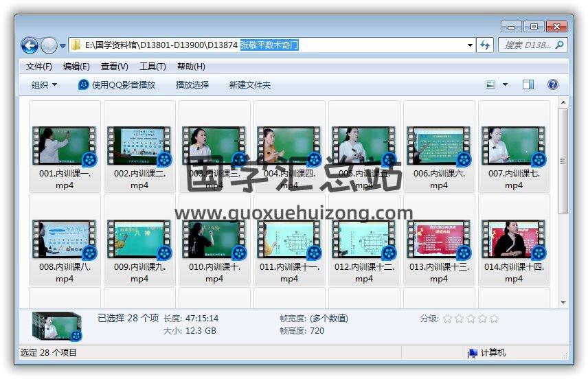Image resolution: width=588 pixels, height=379 pixels.
Task: Click QQ影音 badge on 007.内训课七 thumbnail
Action: [539, 160]
